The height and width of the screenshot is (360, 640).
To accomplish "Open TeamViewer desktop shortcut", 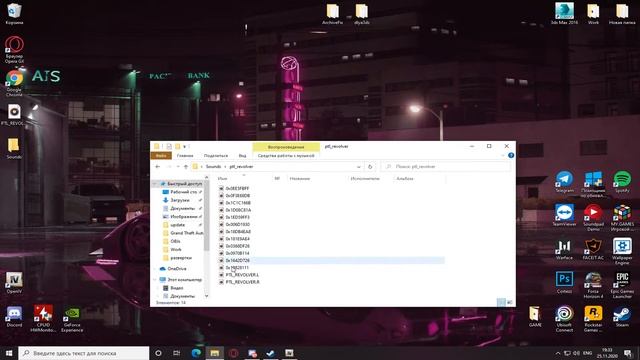I will pyautogui.click(x=564, y=215).
